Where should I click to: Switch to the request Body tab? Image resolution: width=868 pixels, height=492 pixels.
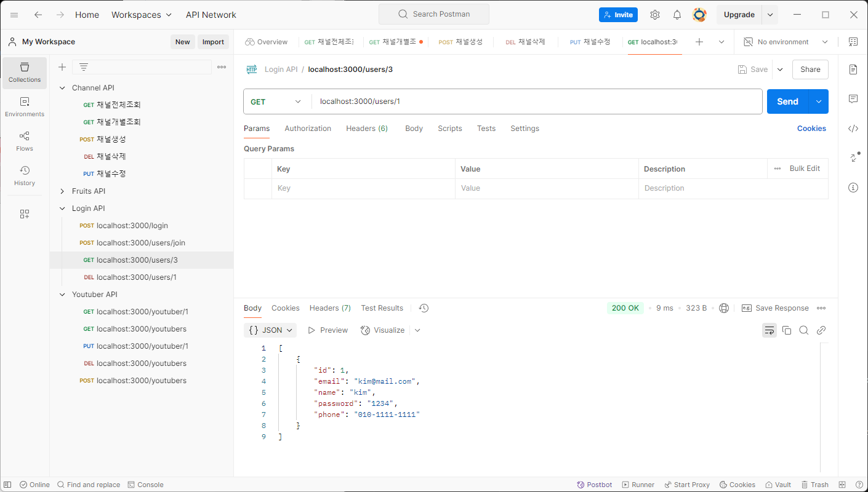[414, 129]
